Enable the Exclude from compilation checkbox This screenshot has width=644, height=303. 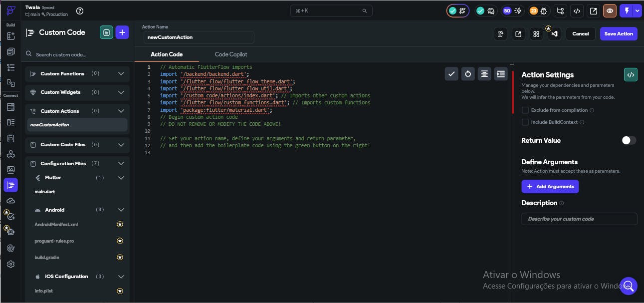(x=525, y=110)
